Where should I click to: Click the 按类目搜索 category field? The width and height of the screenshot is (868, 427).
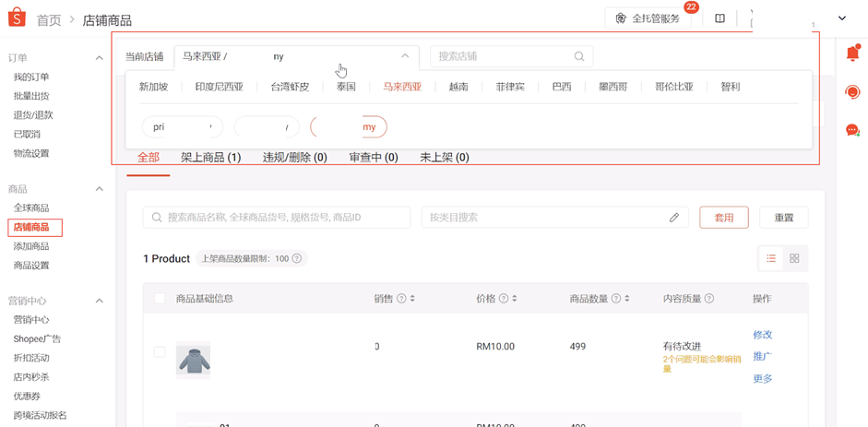pos(555,218)
